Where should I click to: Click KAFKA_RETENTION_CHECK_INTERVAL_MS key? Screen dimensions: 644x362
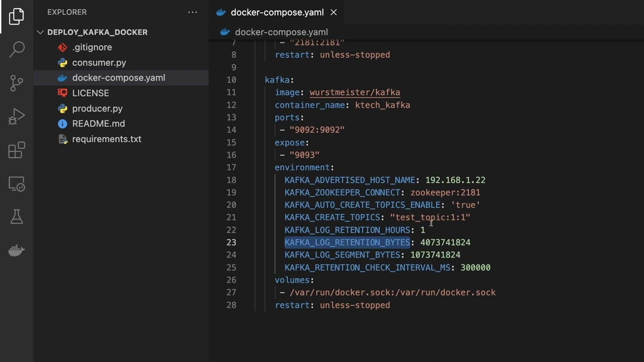click(367, 267)
